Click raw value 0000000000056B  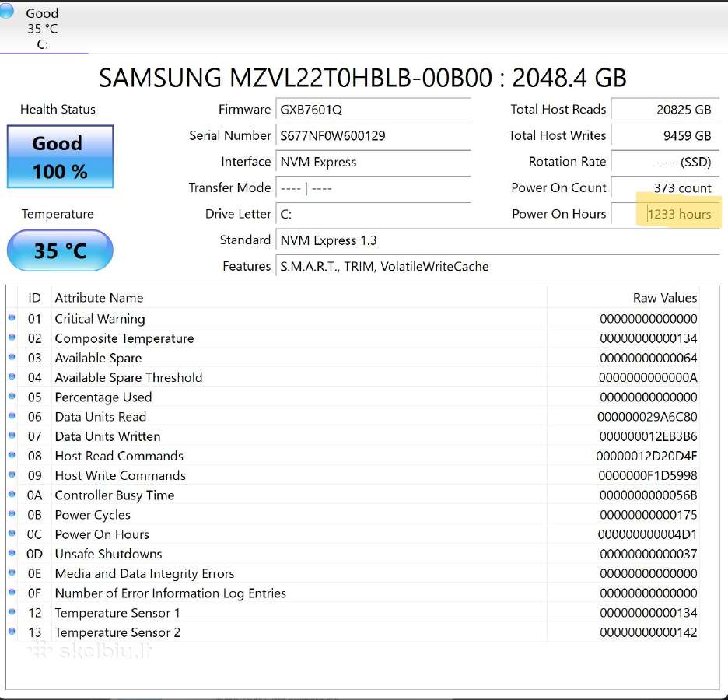click(x=648, y=495)
